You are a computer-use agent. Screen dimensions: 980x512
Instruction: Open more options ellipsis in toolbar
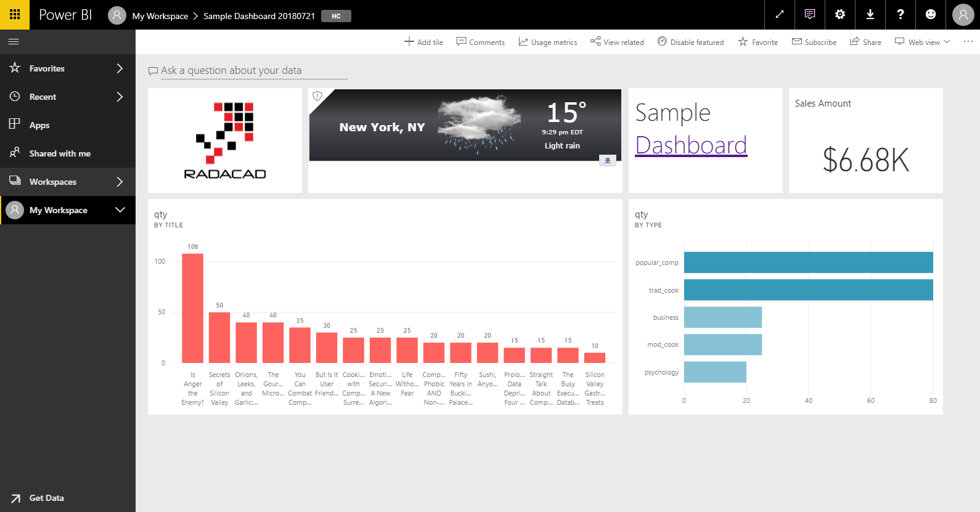[x=968, y=42]
